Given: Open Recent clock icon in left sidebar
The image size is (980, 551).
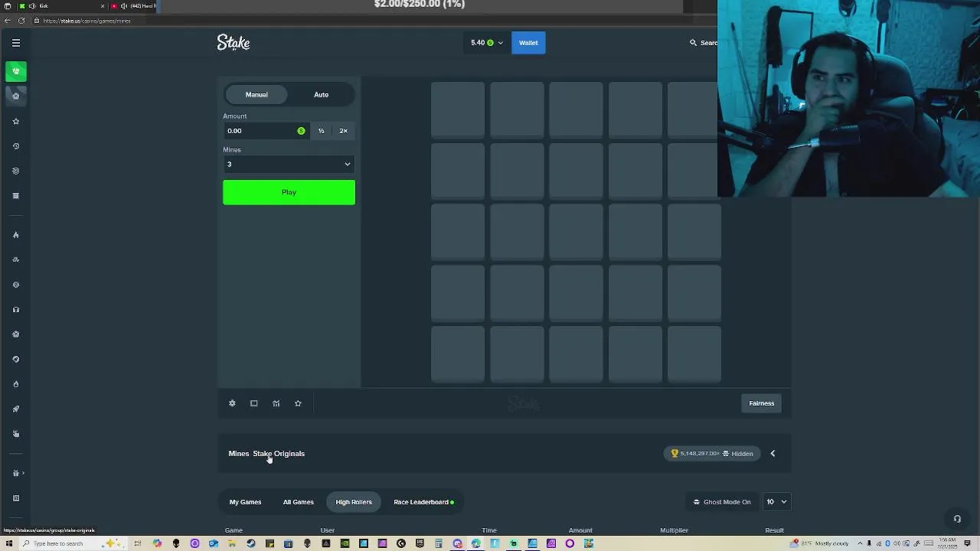Looking at the screenshot, I should click(x=15, y=146).
